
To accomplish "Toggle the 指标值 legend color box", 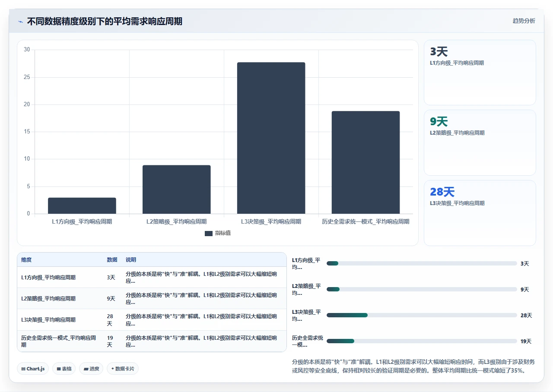I will (x=209, y=234).
